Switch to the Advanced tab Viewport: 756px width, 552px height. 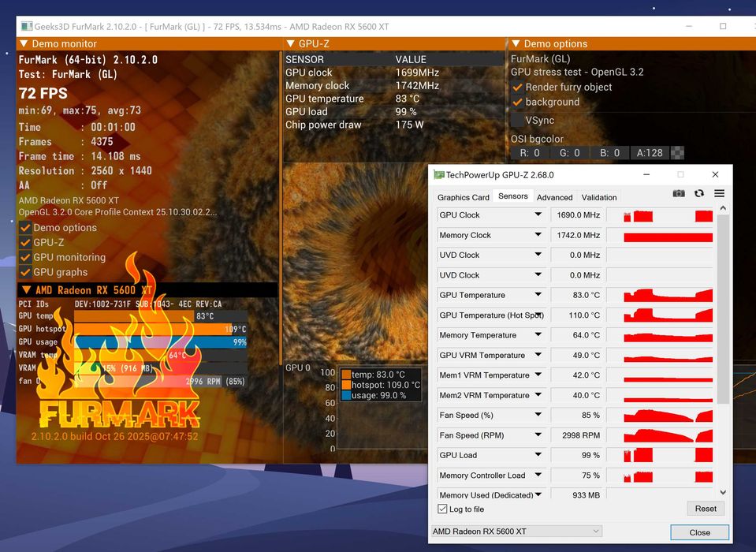554,197
